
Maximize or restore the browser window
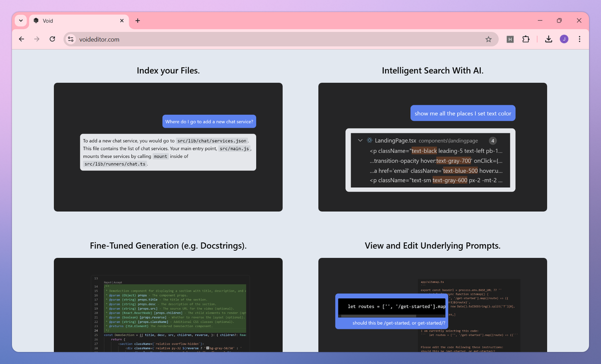(x=559, y=21)
